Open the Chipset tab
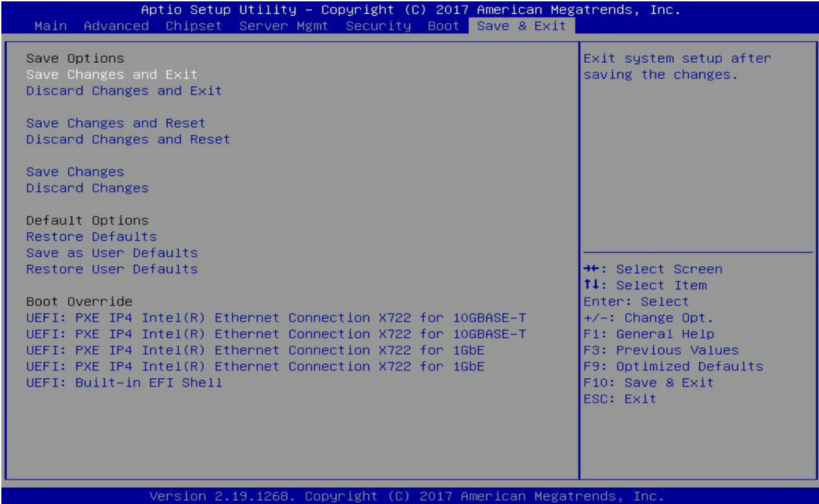Viewport: 819px width, 504px height. tap(194, 26)
